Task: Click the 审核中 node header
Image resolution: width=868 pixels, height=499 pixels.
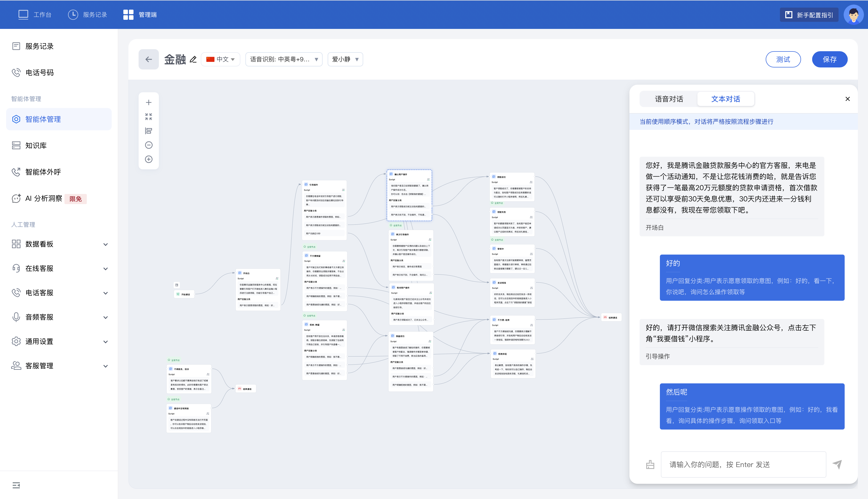Action: click(x=512, y=248)
